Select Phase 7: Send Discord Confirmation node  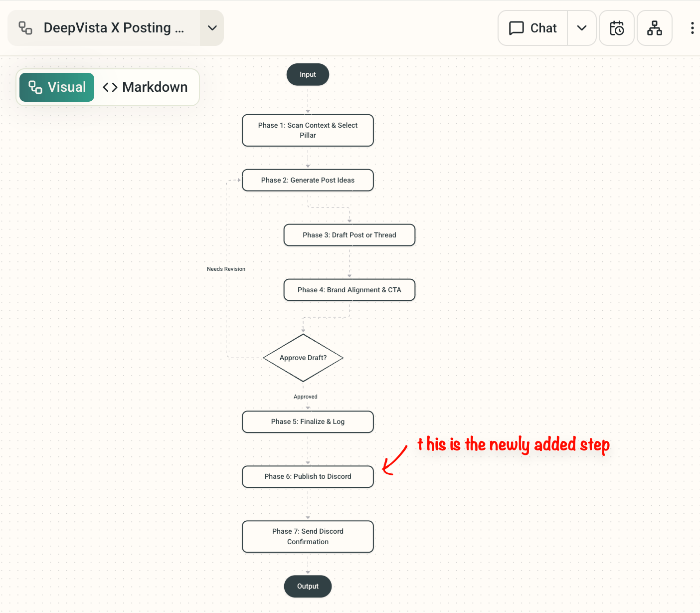(308, 537)
